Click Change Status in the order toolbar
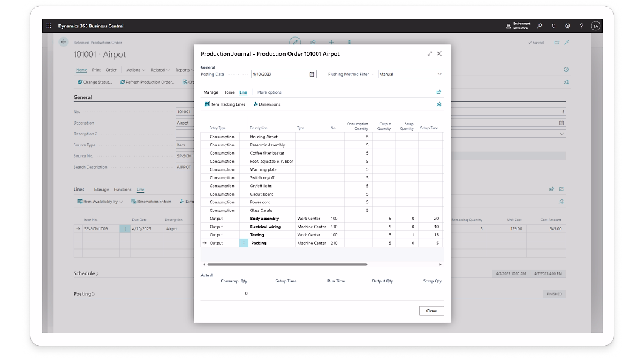644x362 pixels. pyautogui.click(x=94, y=82)
